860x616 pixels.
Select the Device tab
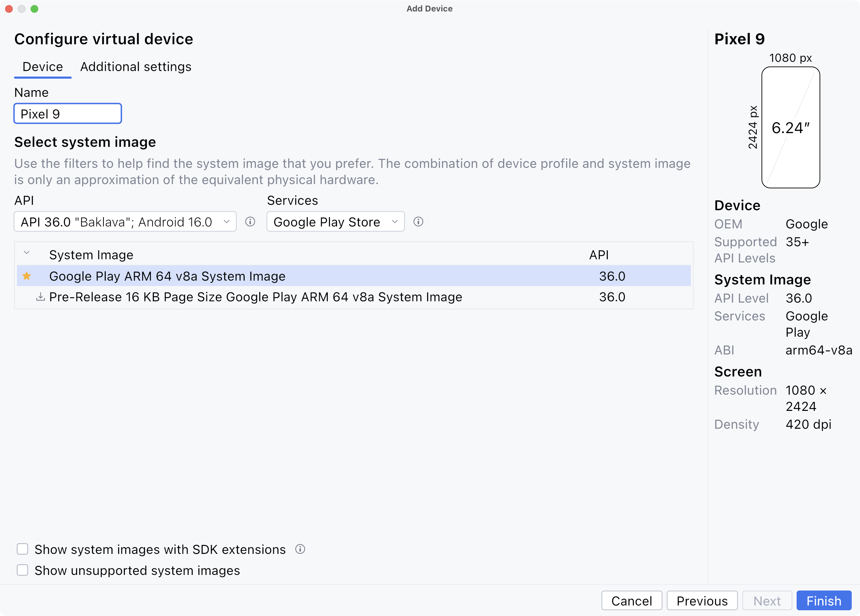(42, 67)
